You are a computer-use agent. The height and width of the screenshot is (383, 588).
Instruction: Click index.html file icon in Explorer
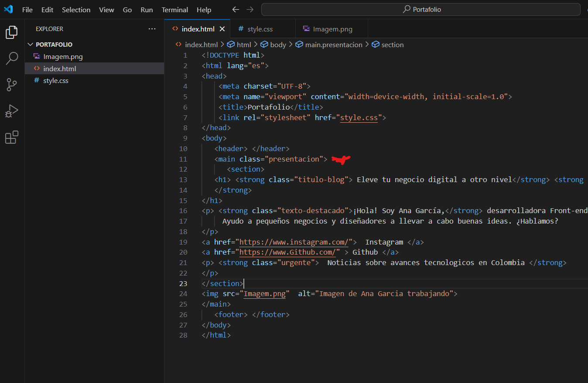[x=37, y=69]
